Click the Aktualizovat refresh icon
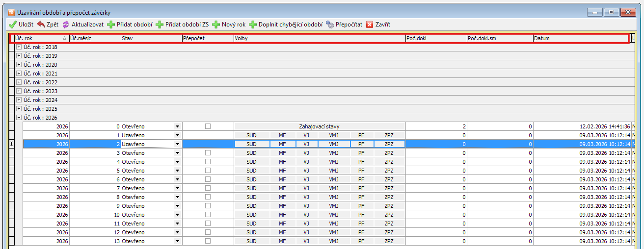Image resolution: width=644 pixels, height=249 pixels. (65, 25)
